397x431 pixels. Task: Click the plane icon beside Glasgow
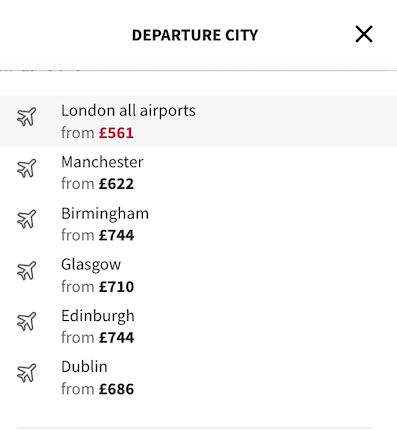tap(26, 271)
